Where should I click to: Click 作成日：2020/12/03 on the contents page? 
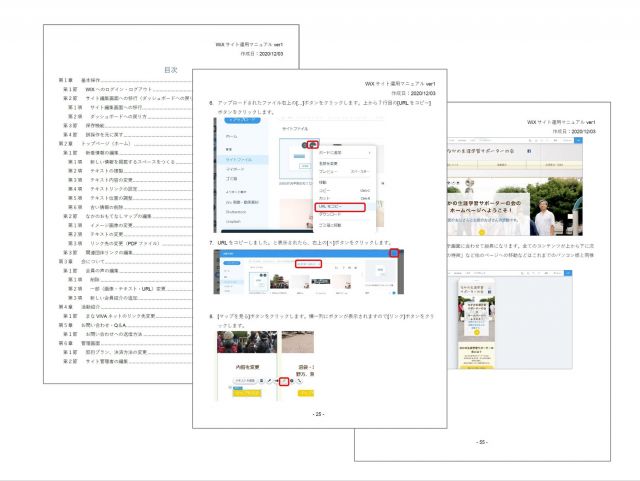261,53
